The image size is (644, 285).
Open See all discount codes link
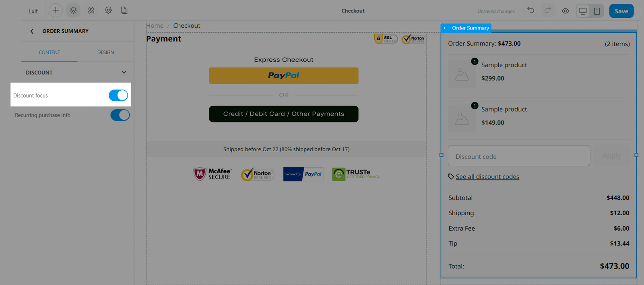pyautogui.click(x=487, y=177)
